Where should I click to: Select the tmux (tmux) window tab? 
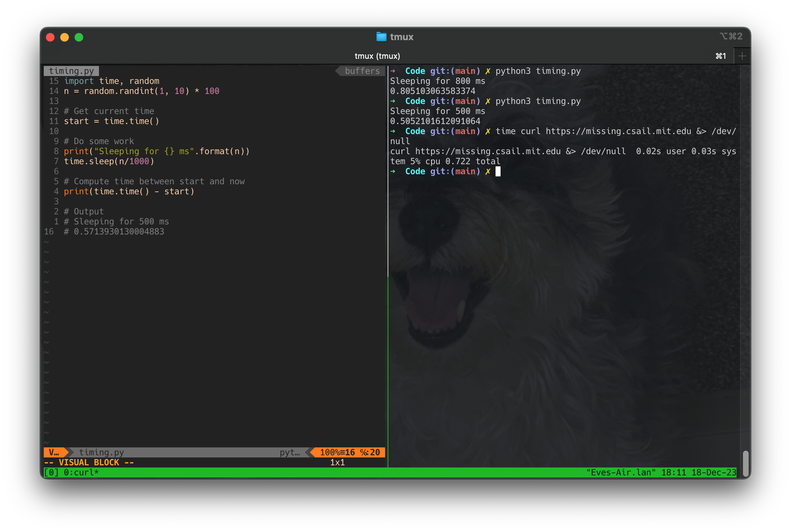(377, 56)
